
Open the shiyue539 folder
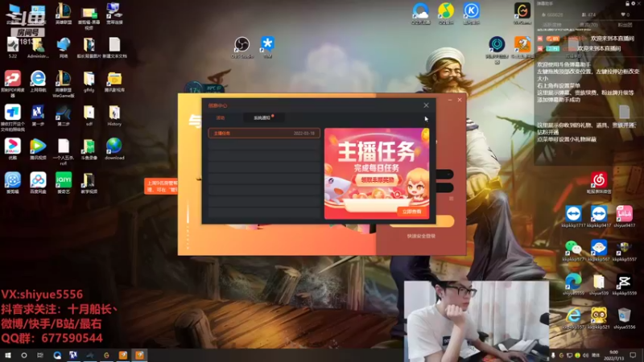(x=599, y=284)
